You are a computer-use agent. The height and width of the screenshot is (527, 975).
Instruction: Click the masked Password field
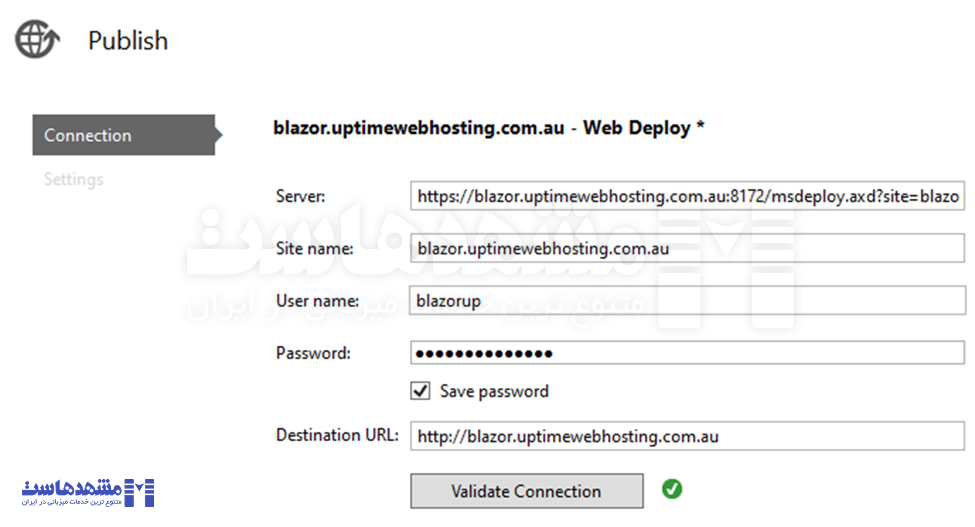click(x=687, y=353)
